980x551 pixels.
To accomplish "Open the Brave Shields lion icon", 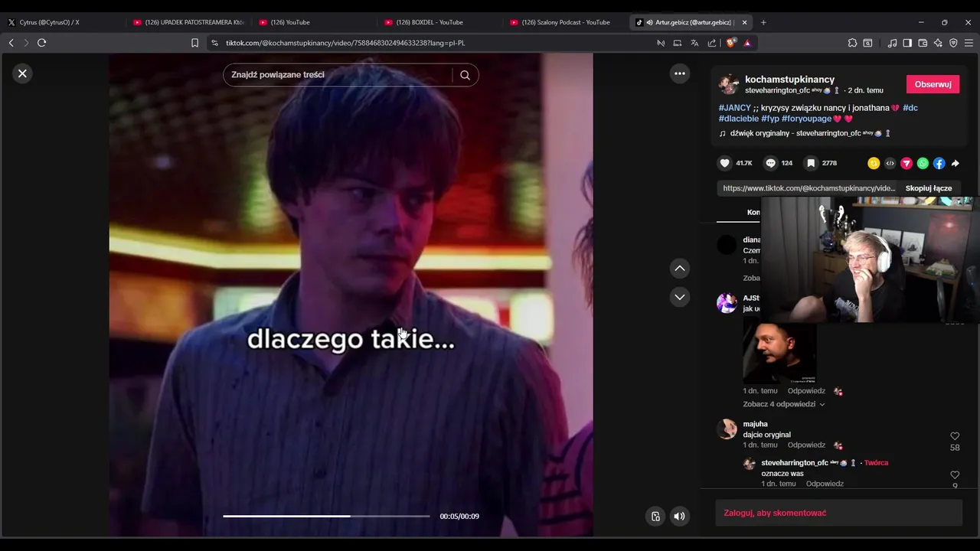I will 731,43.
